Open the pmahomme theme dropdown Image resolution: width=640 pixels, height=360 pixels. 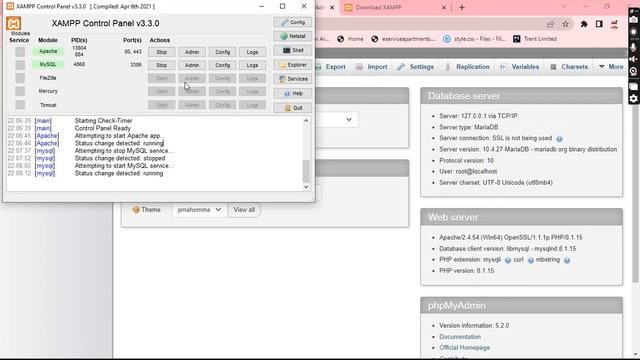pos(200,210)
